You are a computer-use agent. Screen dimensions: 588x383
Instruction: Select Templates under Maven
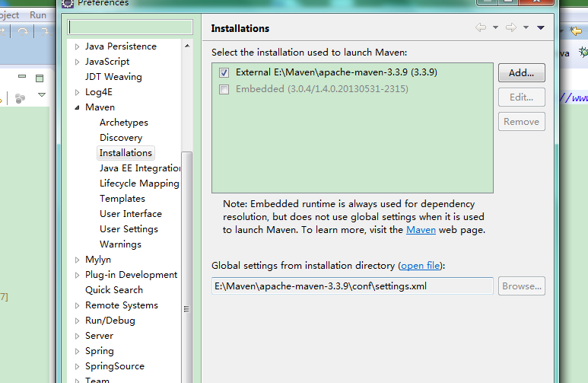tap(122, 199)
